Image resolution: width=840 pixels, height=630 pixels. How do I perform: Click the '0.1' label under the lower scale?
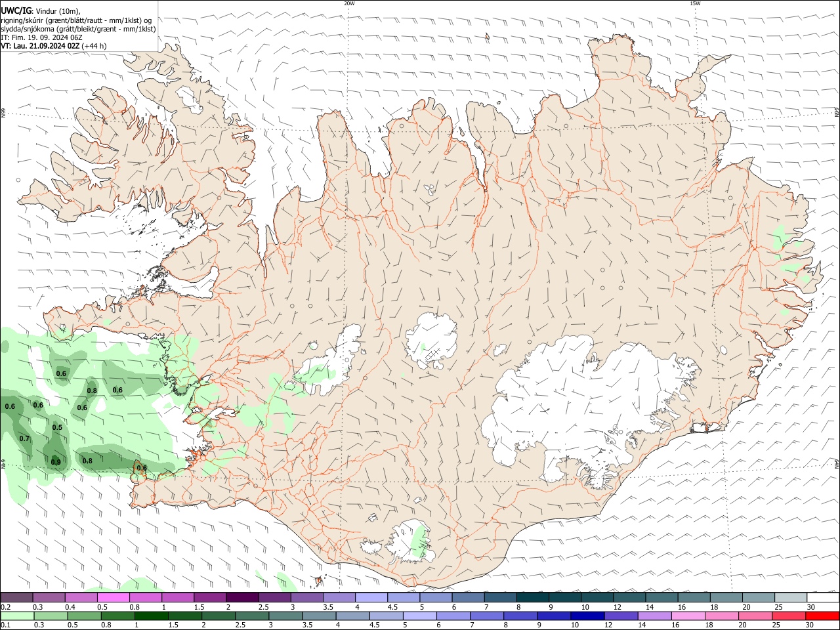coord(5,625)
